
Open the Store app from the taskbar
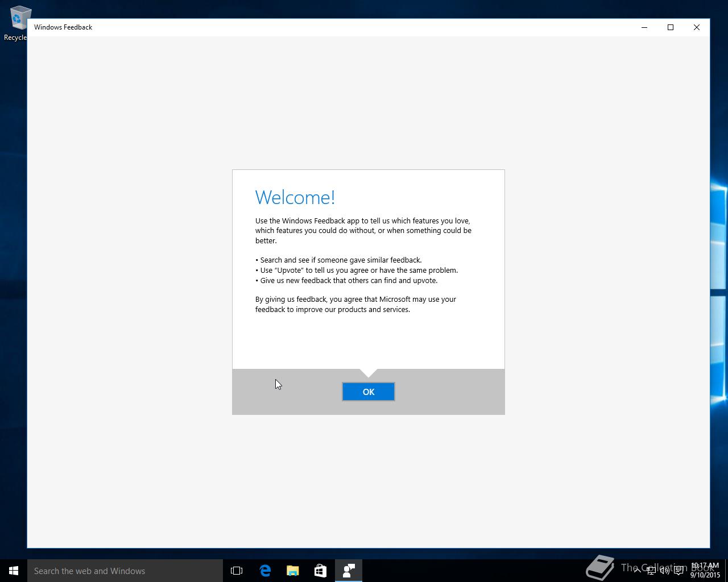click(321, 571)
